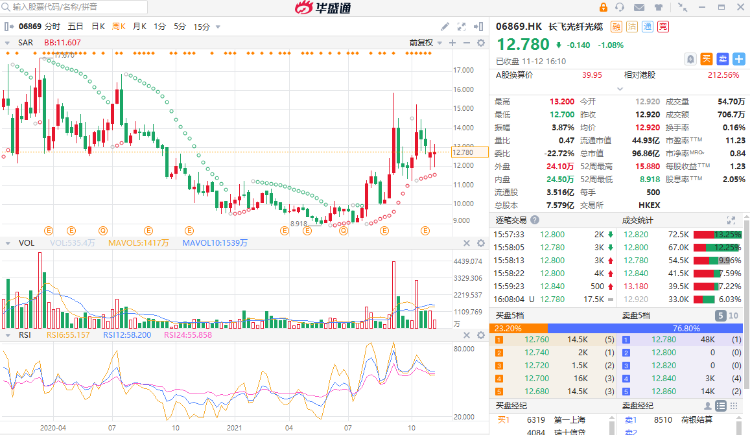The width and height of the screenshot is (750, 435).
Task: Click the 第一上海 buy broker entry
Action: [569, 420]
